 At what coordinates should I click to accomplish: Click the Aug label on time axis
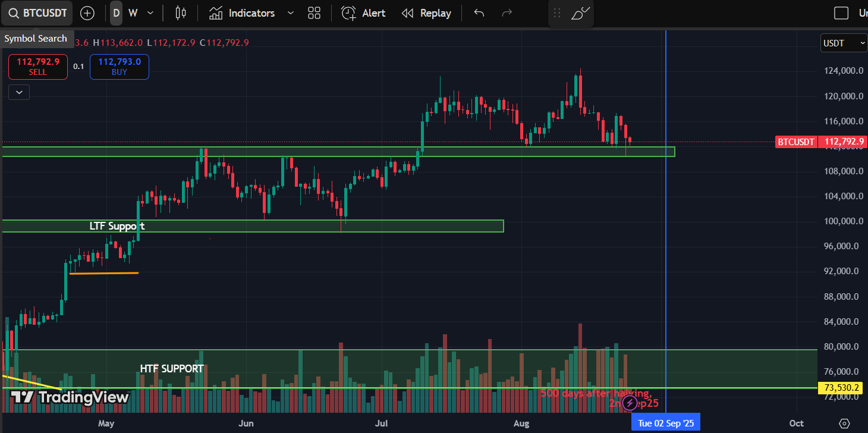(521, 423)
